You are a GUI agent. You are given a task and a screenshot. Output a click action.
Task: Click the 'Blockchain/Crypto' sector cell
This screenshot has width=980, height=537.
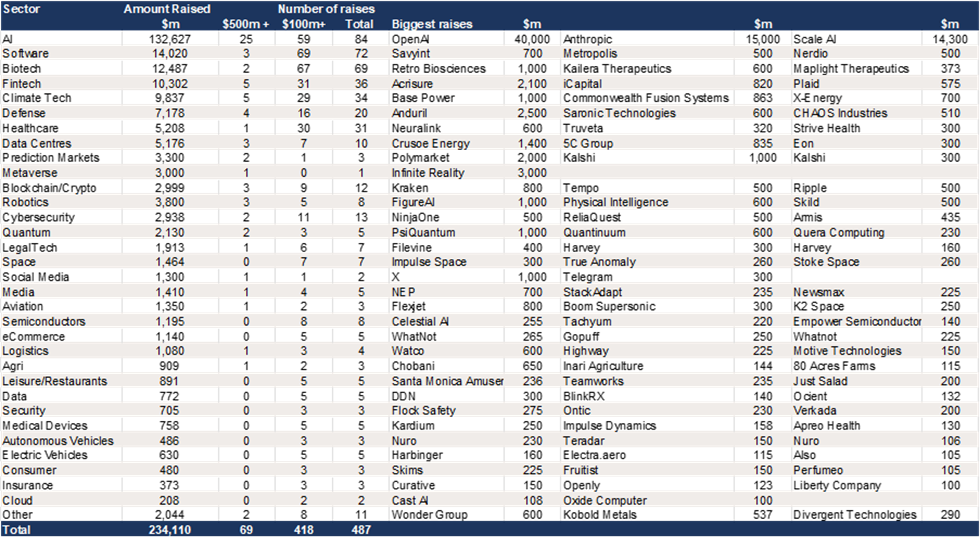tap(49, 188)
